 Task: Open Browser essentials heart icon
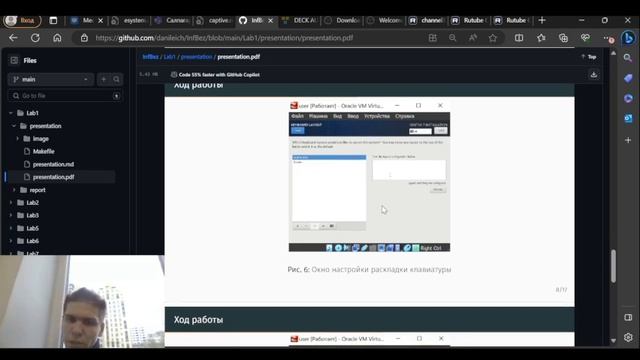click(585, 38)
